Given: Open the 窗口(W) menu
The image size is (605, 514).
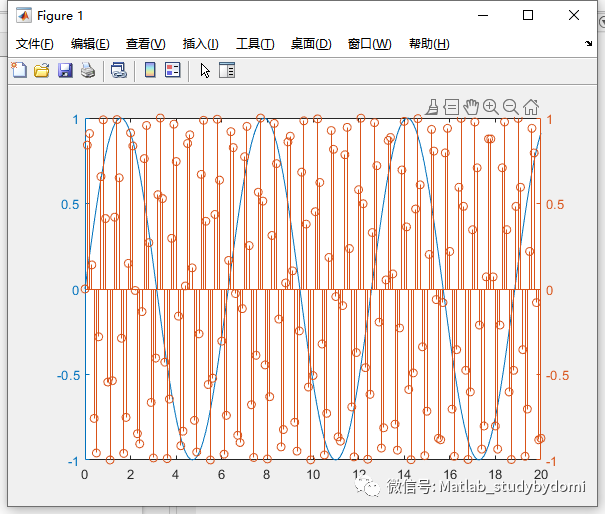Looking at the screenshot, I should 369,44.
